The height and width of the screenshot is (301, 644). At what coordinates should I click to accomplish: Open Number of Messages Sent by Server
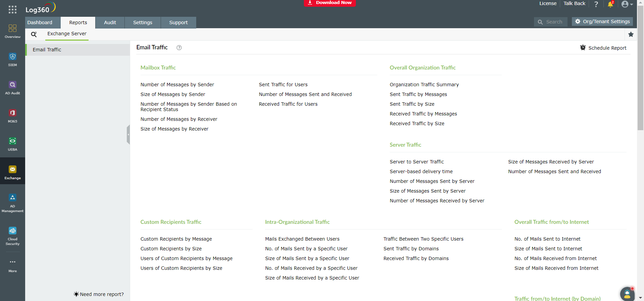(x=432, y=181)
